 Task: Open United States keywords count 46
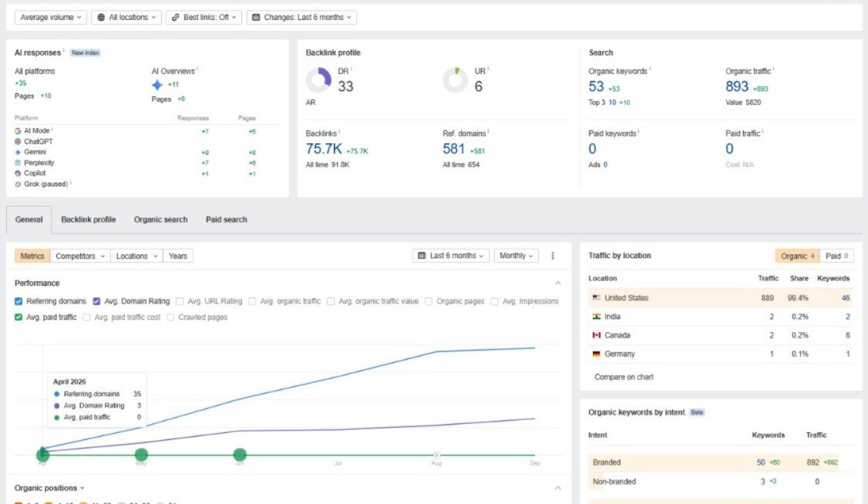coord(846,297)
